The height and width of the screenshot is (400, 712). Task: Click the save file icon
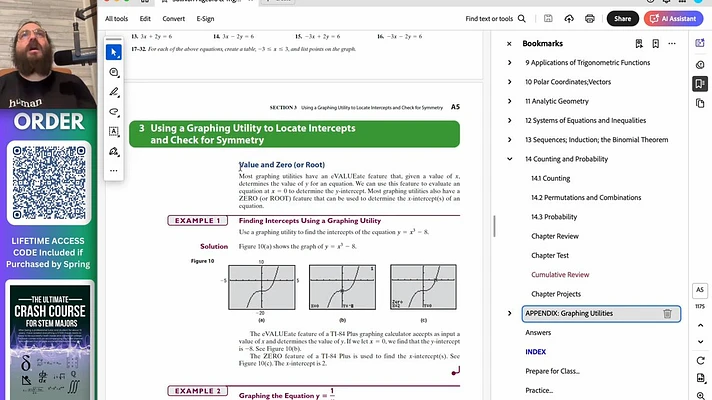[548, 19]
